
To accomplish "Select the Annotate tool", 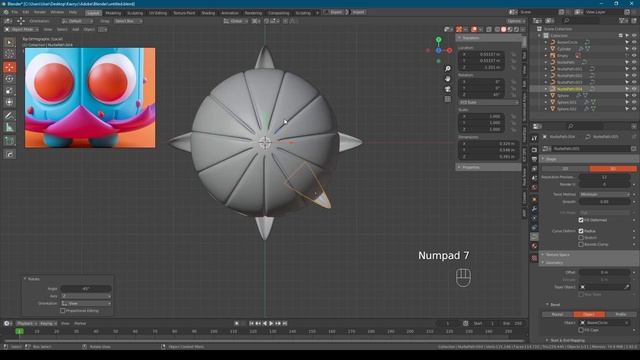I will click(x=9, y=116).
